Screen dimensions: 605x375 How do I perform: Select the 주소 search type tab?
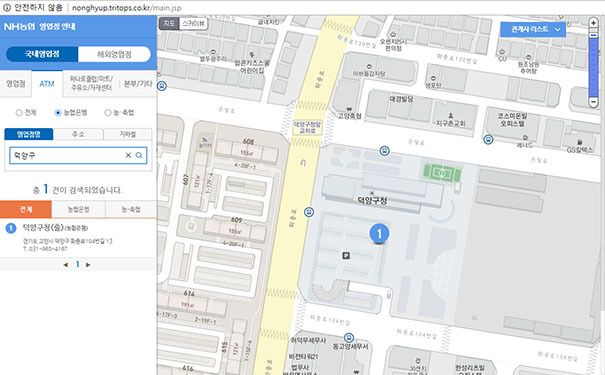point(78,134)
